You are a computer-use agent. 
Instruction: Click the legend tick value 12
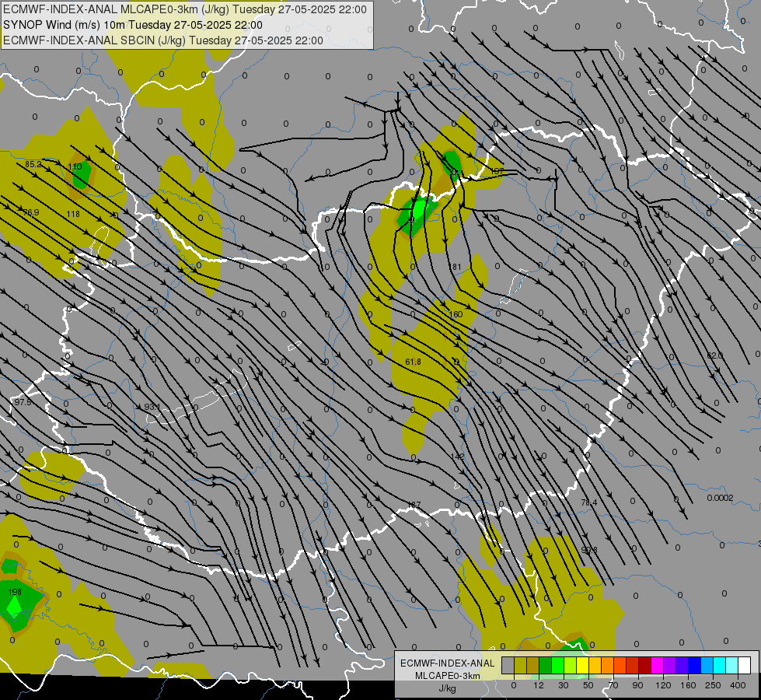pyautogui.click(x=539, y=685)
